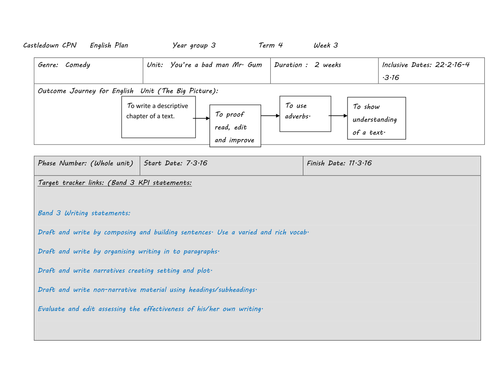This screenshot has height=386, width=500.
Task: Click the 'To use adverbs' flowchart box
Action: [305, 114]
